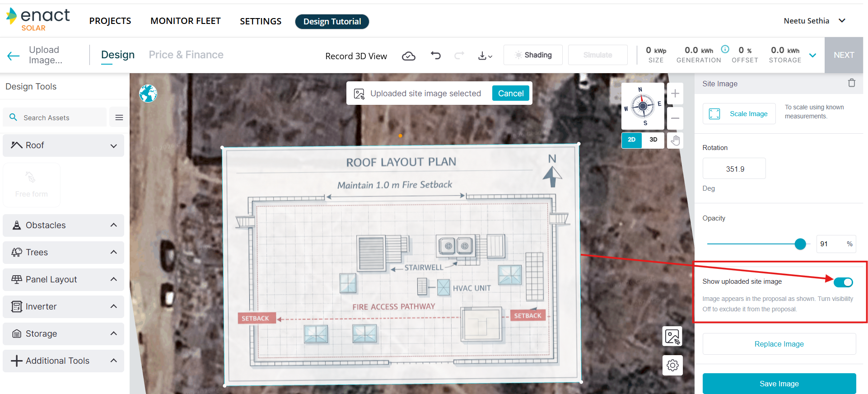Click the Opacity slider handle

coord(800,244)
